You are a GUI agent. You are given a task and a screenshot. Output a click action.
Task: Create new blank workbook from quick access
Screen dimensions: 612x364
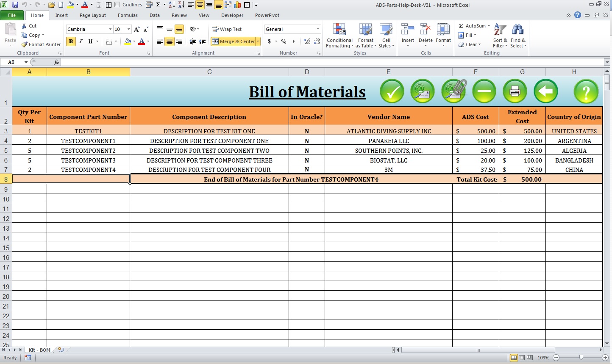coord(61,5)
